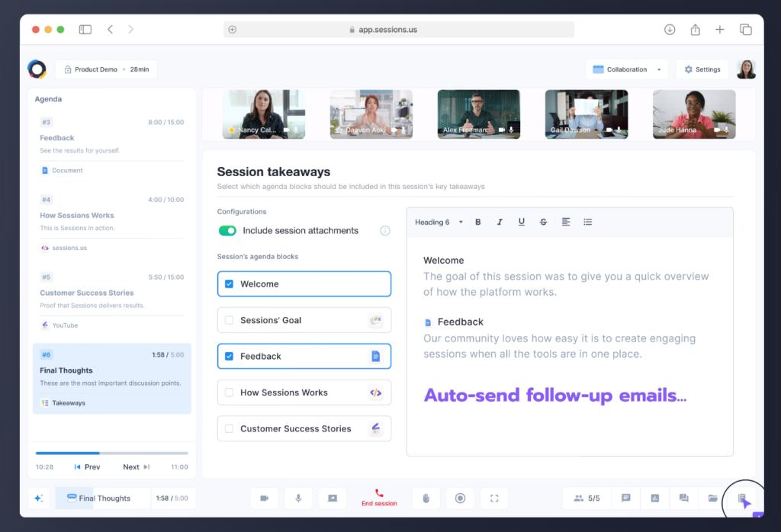Apply strikethrough formatting in the editor

pyautogui.click(x=543, y=223)
